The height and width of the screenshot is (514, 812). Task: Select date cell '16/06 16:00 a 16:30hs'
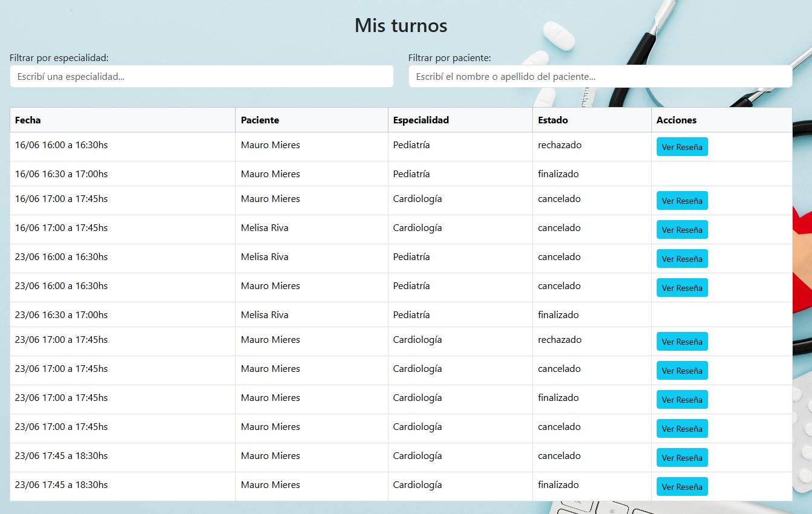click(x=62, y=145)
